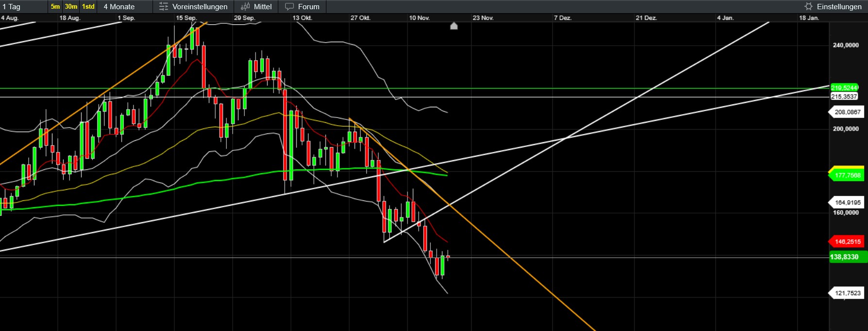868x331 pixels.
Task: Select the green horizontal line label 219,5244
Action: point(844,88)
